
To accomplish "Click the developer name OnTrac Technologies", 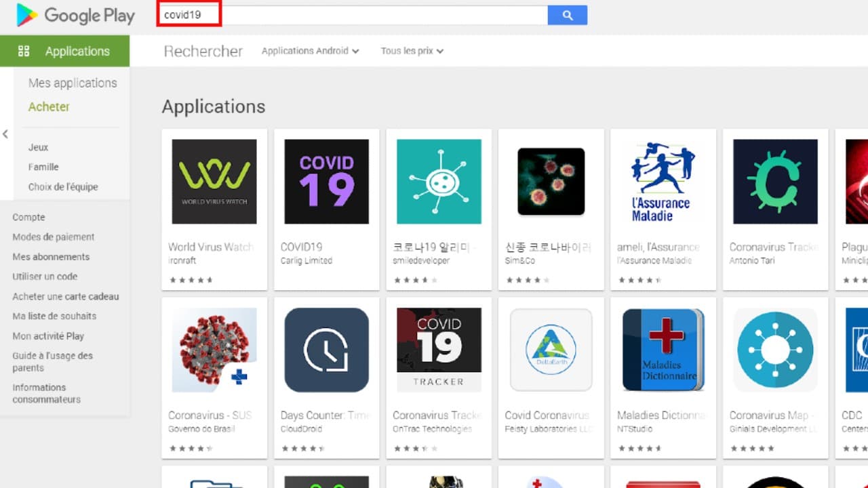I will [433, 429].
